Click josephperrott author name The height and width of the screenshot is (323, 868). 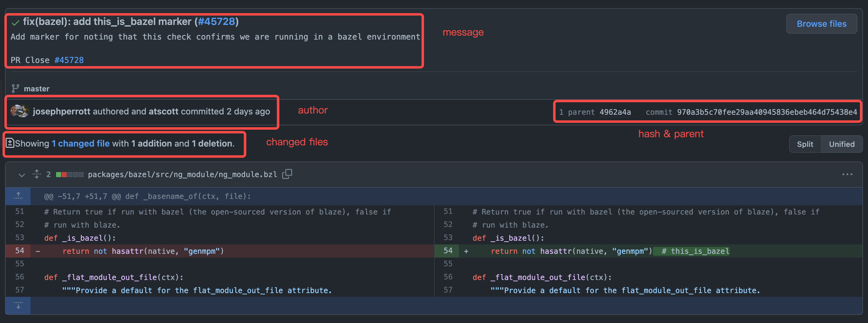62,111
